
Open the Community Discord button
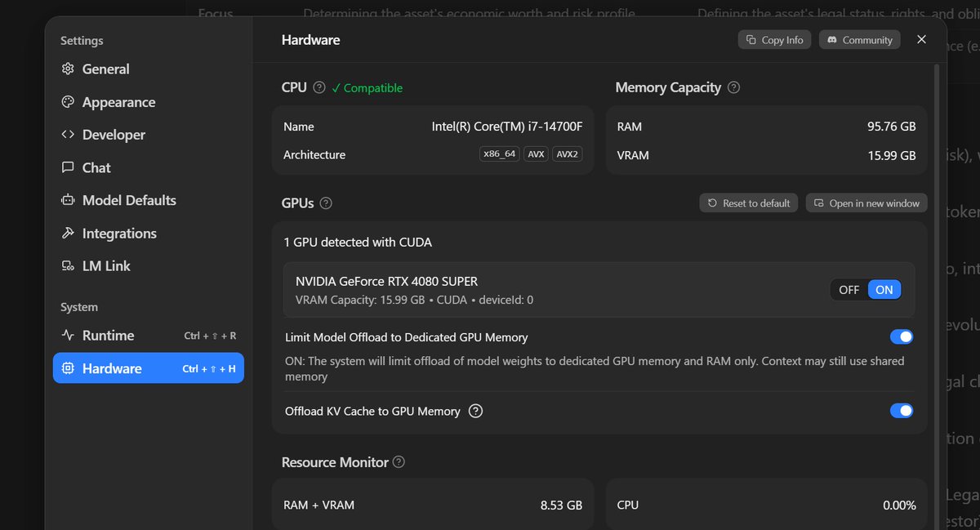pyautogui.click(x=859, y=40)
